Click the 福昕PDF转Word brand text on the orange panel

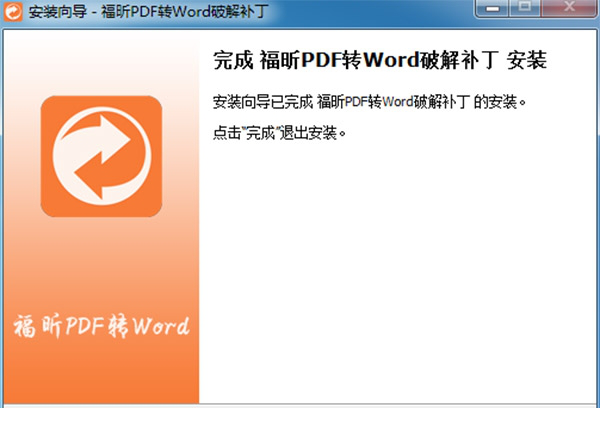(x=102, y=326)
